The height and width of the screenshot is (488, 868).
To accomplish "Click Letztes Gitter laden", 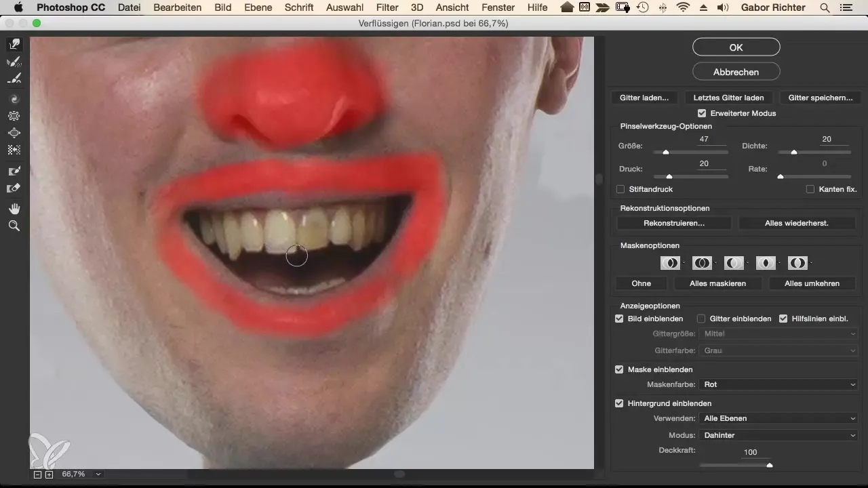I will point(728,98).
